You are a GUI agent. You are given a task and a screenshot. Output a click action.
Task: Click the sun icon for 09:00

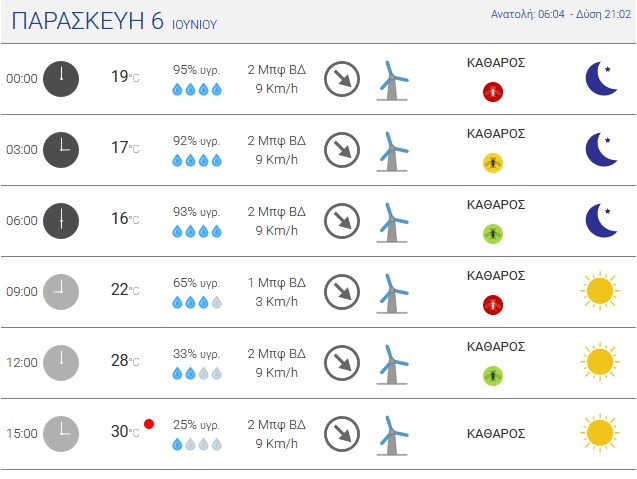click(x=600, y=291)
